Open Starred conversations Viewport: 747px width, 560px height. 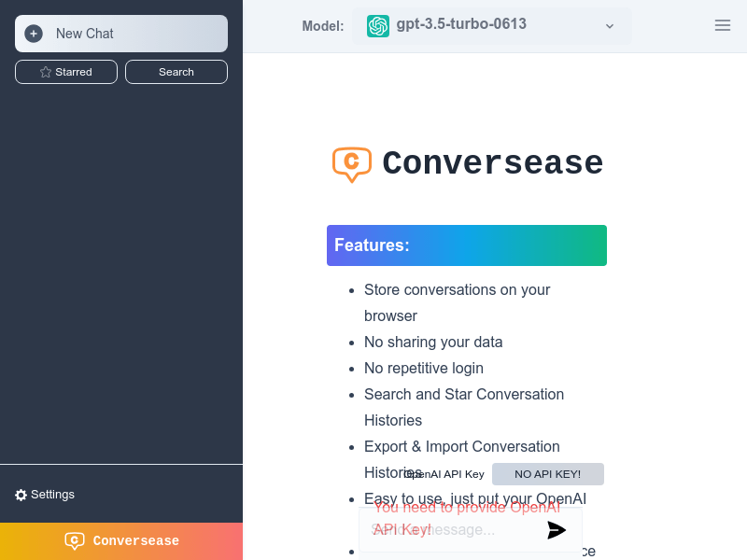point(66,72)
